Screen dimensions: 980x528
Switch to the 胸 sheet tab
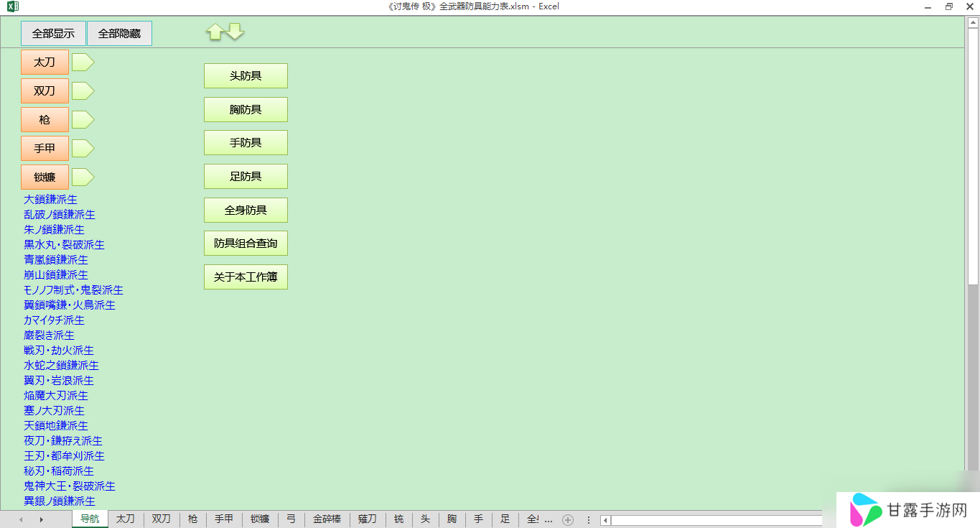pyautogui.click(x=452, y=519)
